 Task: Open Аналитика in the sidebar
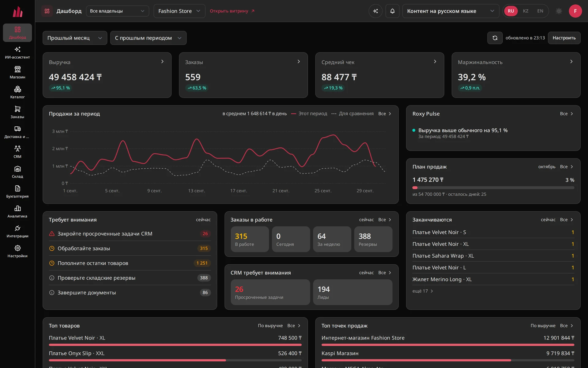click(17, 212)
